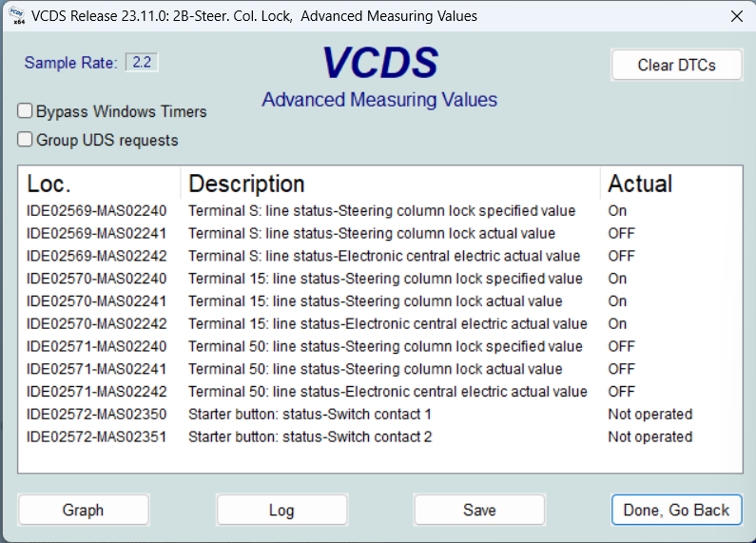This screenshot has height=543, width=756.
Task: Click Terminal 50 Steering column lock actual value
Action: pyautogui.click(x=376, y=369)
